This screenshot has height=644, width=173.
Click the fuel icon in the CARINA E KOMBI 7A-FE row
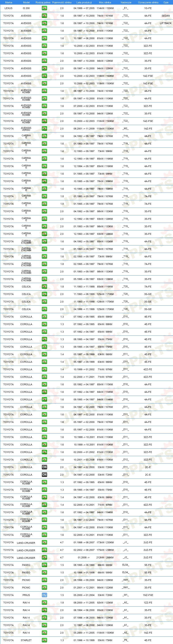click(44, 264)
